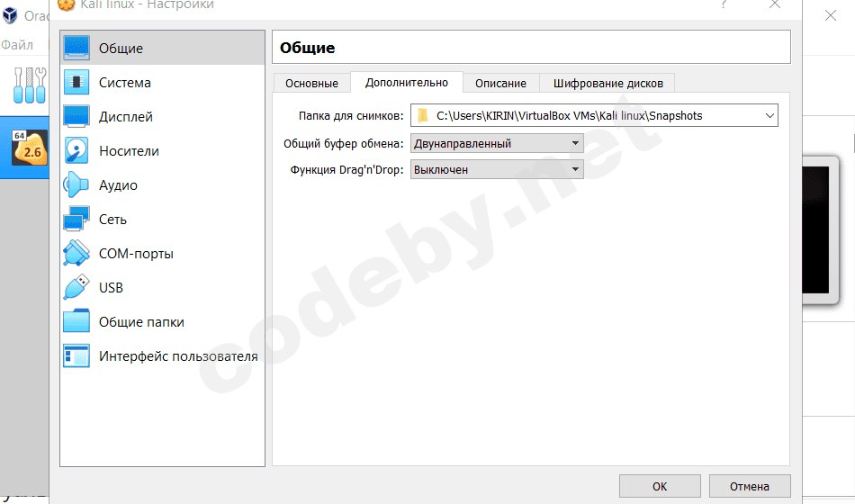Viewport: 855px width, 504px height.
Task: Open the Общий буфер обмена dropdown
Action: click(x=497, y=143)
